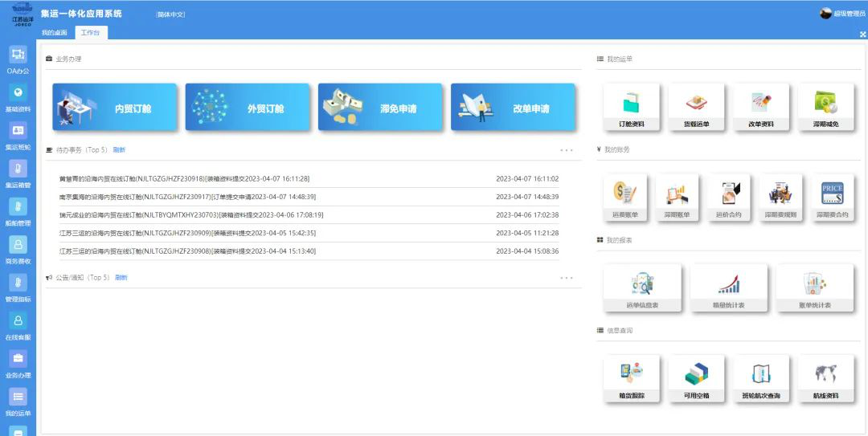The image size is (868, 436).
Task: Open the 运费账单 icon tile
Action: 624,198
